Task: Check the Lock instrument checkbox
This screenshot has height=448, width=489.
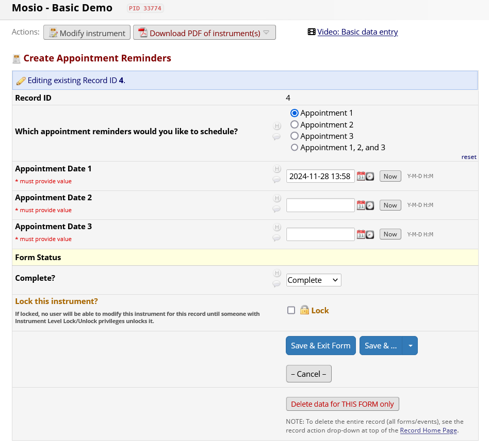Action: coord(291,310)
